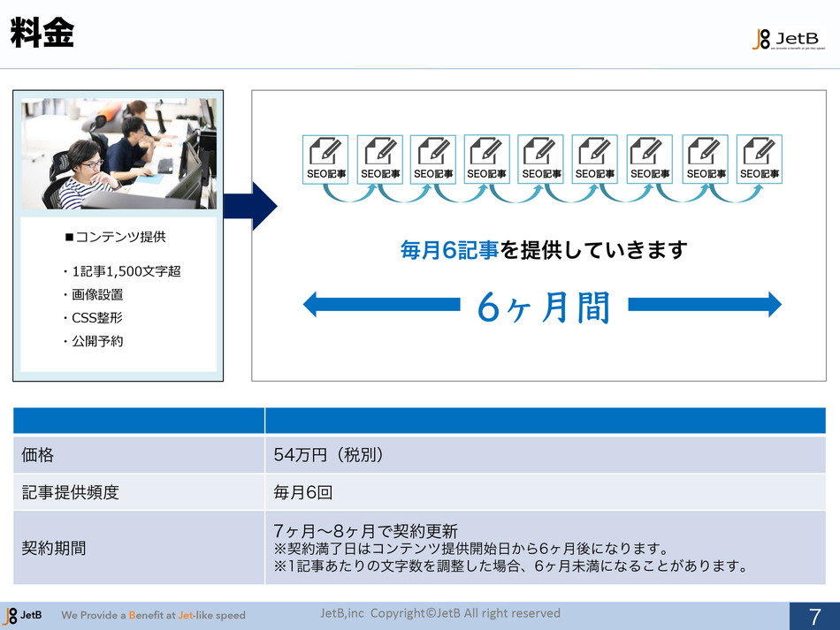Click the small JetB logo in the footer
This screenshot has width=840, height=630.
(x=23, y=615)
